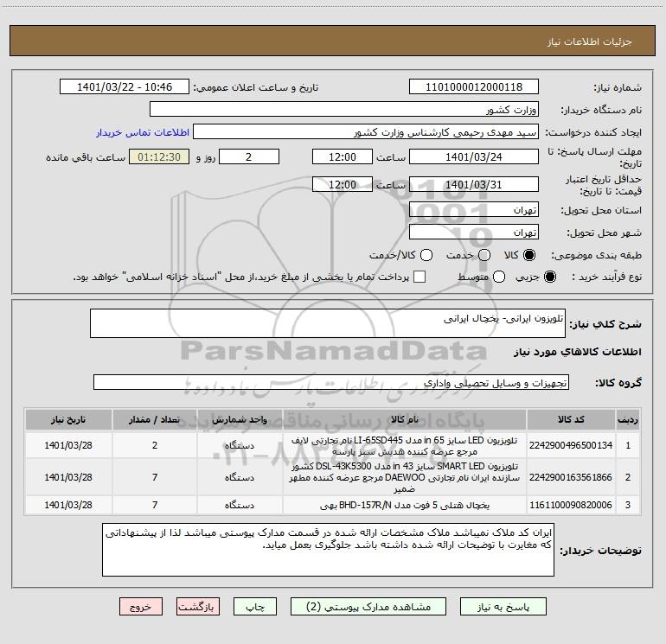Click the response deadline hour field 12:00
The height and width of the screenshot is (644, 666).
point(343,156)
